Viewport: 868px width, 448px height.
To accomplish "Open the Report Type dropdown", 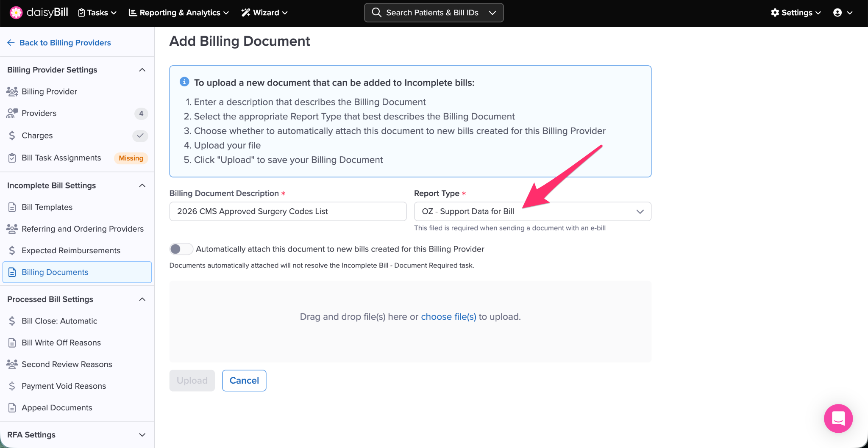I will 532,211.
